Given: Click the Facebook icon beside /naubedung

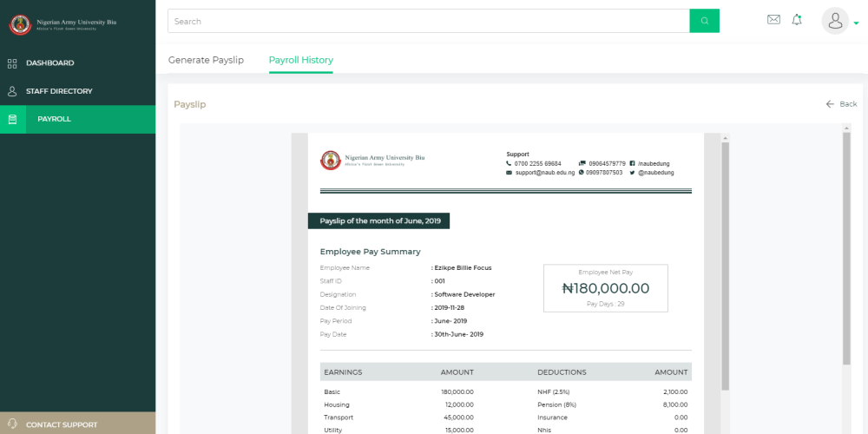Looking at the screenshot, I should pyautogui.click(x=633, y=164).
